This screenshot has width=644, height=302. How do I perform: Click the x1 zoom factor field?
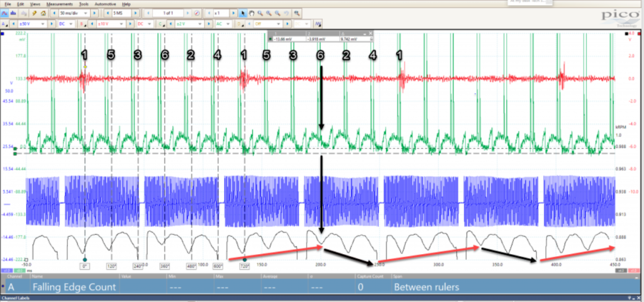tap(221, 13)
